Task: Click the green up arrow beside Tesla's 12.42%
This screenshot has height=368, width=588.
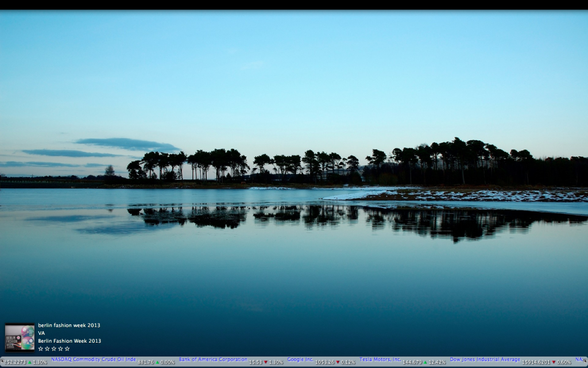Action: point(425,362)
